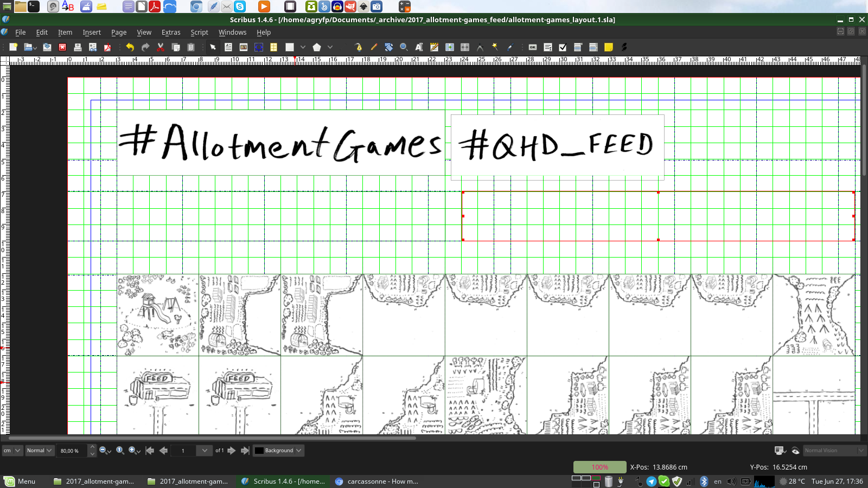Create a new document via toolbar
The width and height of the screenshot is (868, 488).
pyautogui.click(x=14, y=47)
